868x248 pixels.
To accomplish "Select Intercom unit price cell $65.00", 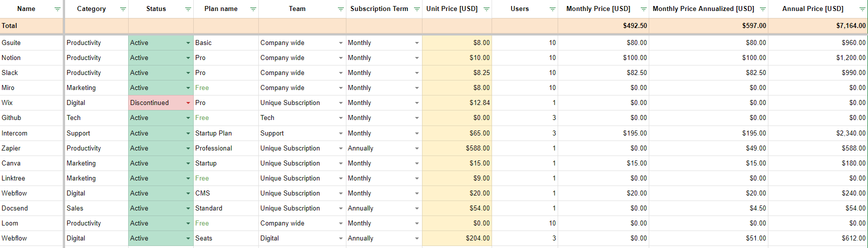I will coord(457,133).
